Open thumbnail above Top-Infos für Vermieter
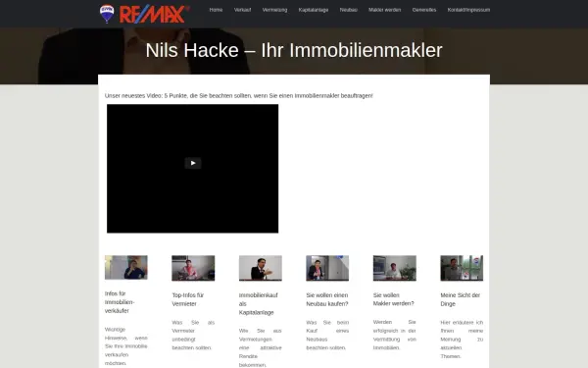 (x=193, y=268)
